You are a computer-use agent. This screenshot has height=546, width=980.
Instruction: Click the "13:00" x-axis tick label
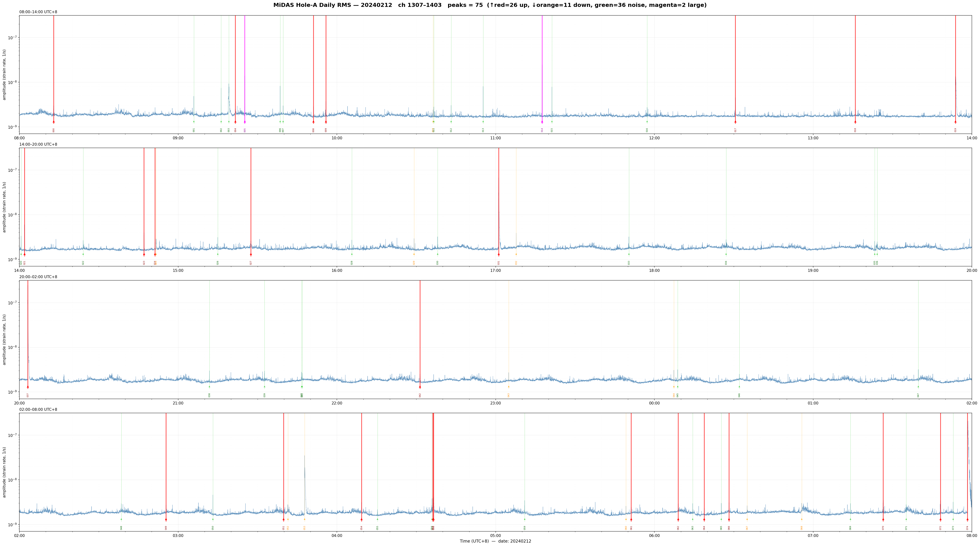click(x=813, y=138)
